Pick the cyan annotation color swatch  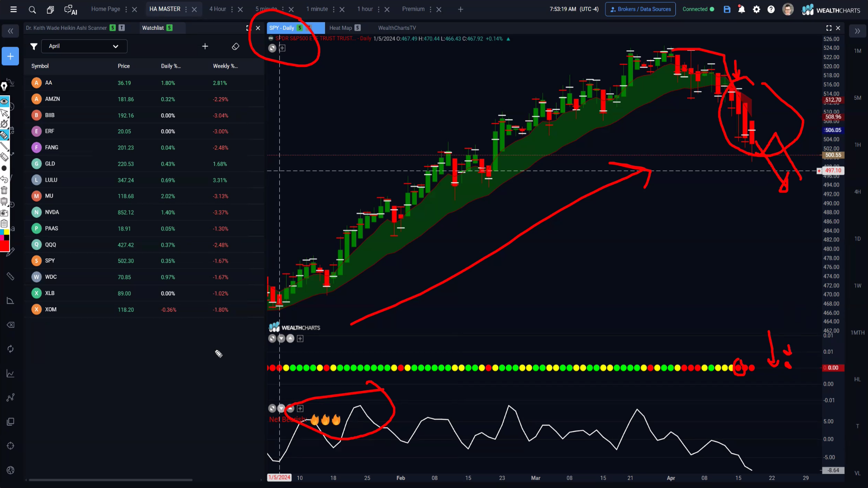[2, 232]
